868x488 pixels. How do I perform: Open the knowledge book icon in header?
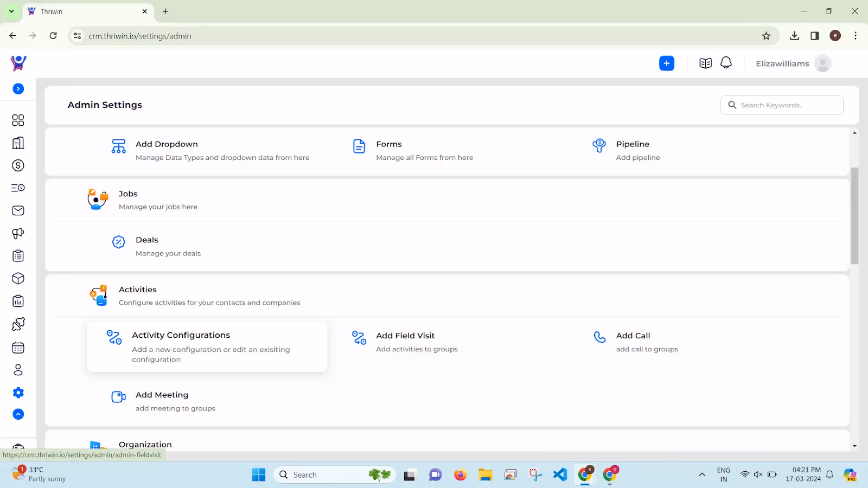click(x=705, y=63)
